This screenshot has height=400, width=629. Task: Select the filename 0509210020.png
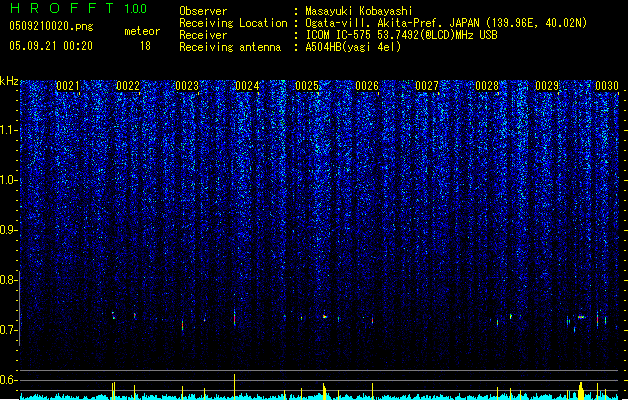pyautogui.click(x=51, y=26)
